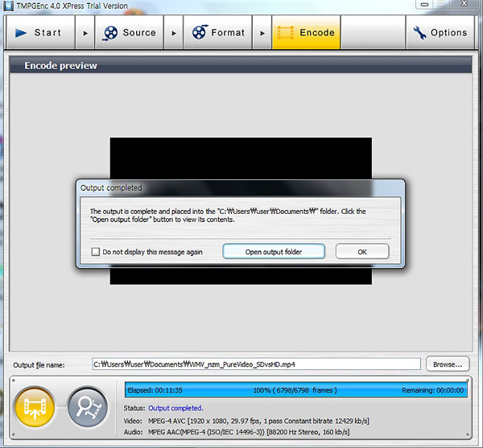
Task: Tick 'Do not display this message again'
Action: tap(96, 252)
